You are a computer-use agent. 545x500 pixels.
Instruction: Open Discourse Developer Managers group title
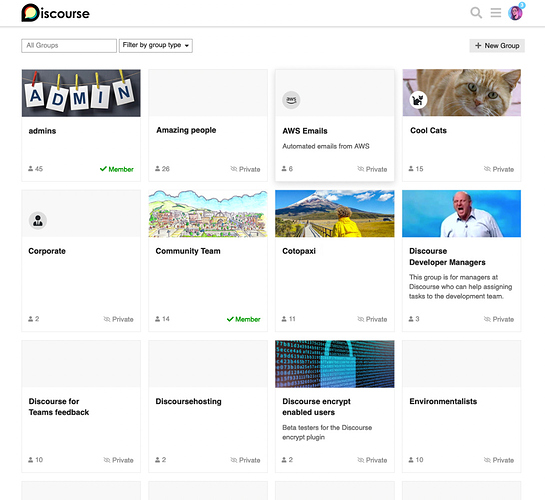(447, 257)
